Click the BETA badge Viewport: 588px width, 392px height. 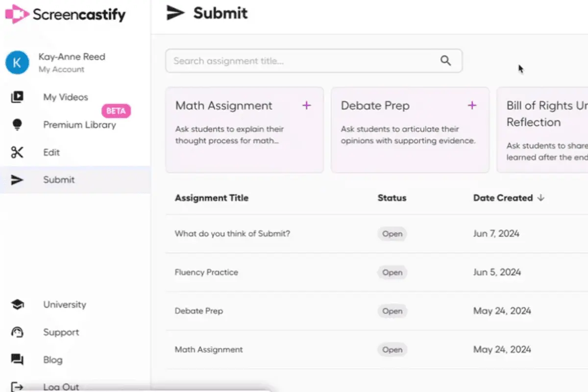point(116,111)
